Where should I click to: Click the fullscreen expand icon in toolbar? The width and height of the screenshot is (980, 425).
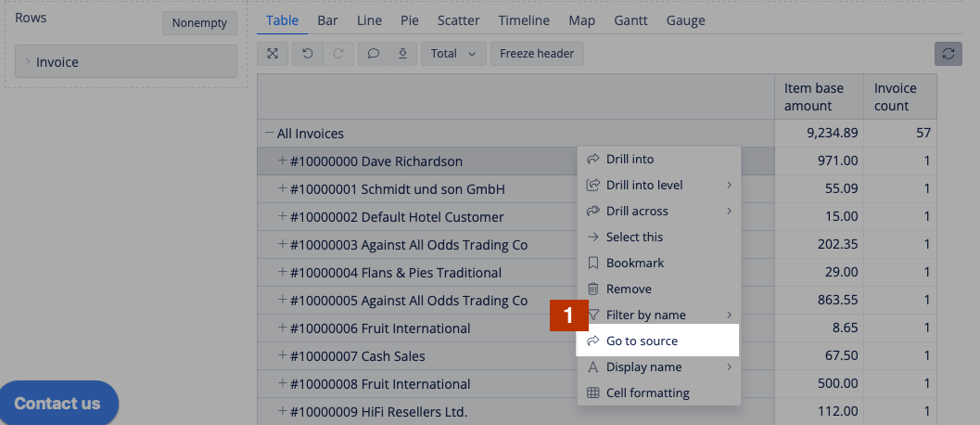[x=273, y=54]
